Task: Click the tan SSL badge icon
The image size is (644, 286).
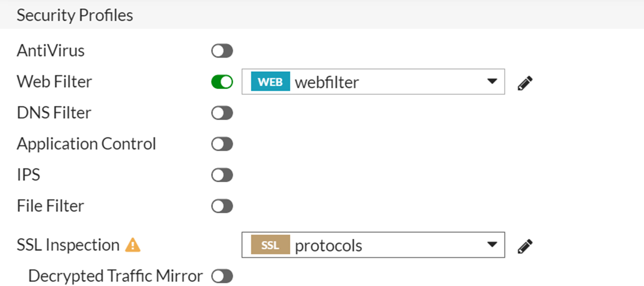Action: tap(270, 245)
